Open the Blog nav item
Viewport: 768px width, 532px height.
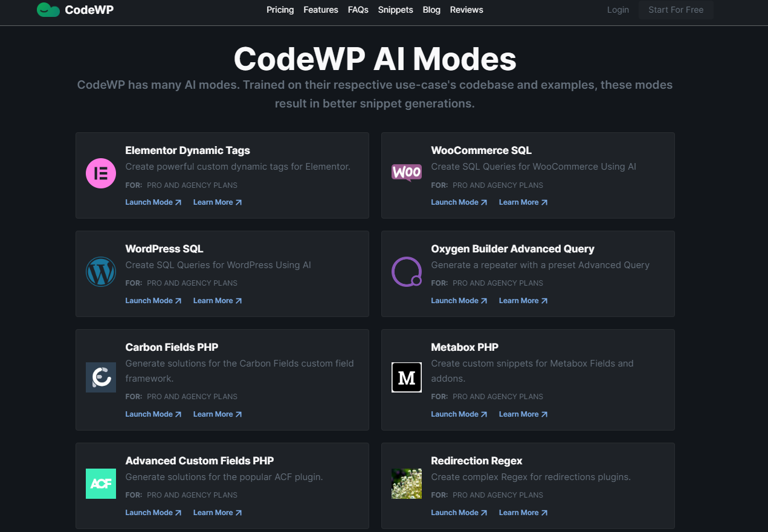431,10
